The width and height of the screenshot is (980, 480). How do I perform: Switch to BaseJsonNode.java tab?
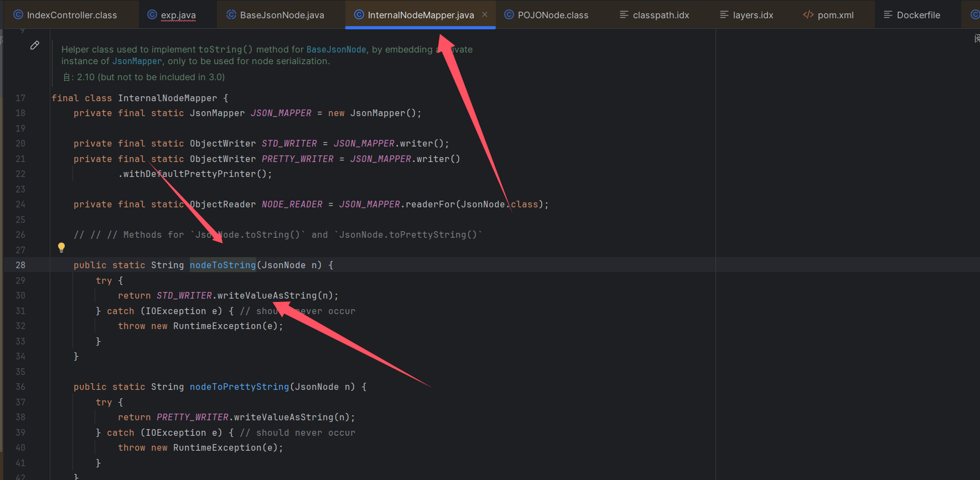275,15
